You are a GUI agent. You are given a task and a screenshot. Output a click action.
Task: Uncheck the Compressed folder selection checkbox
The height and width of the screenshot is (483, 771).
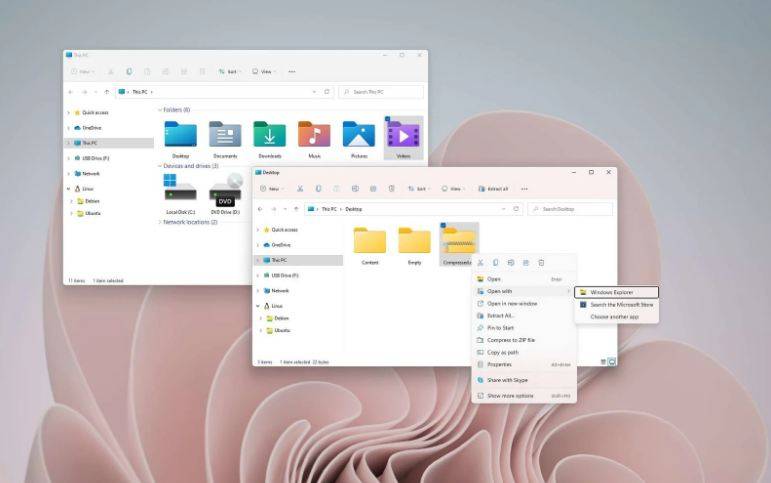[443, 226]
